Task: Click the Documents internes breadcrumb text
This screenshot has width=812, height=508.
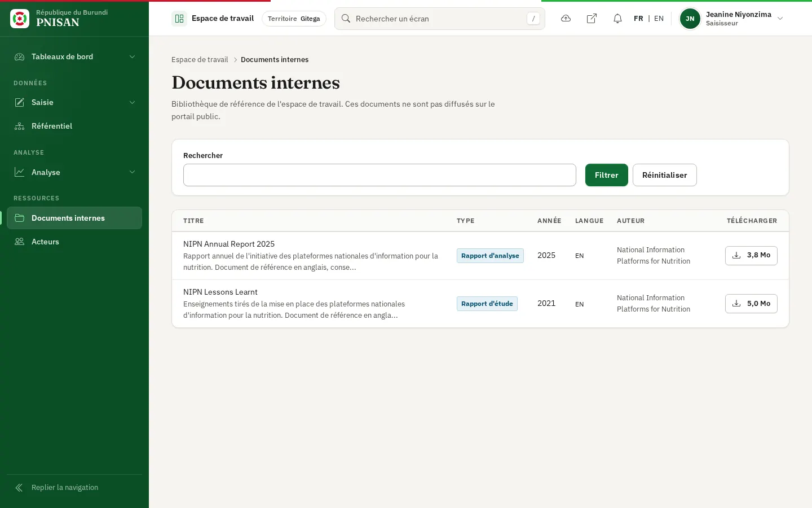Action: click(x=275, y=60)
